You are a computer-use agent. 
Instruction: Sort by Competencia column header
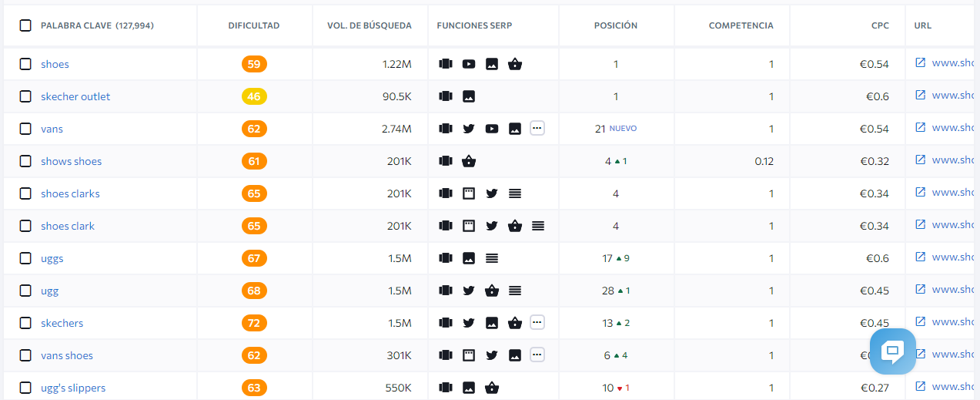[741, 25]
